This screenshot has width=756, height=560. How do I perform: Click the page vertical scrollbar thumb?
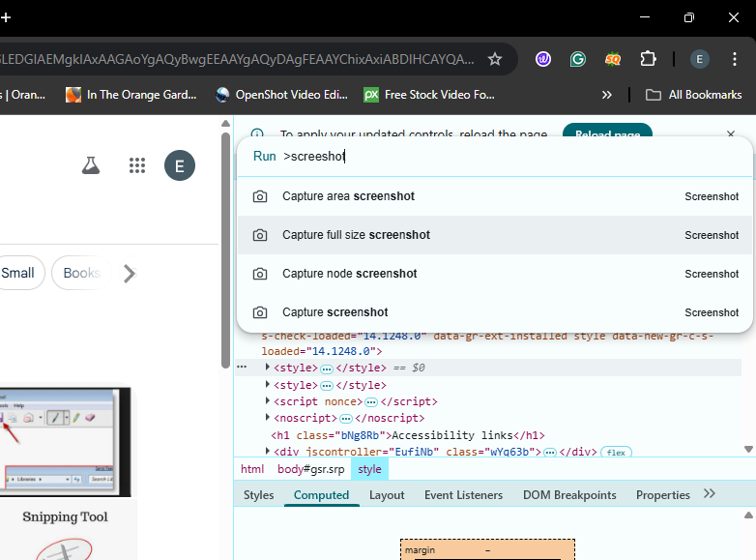click(225, 251)
